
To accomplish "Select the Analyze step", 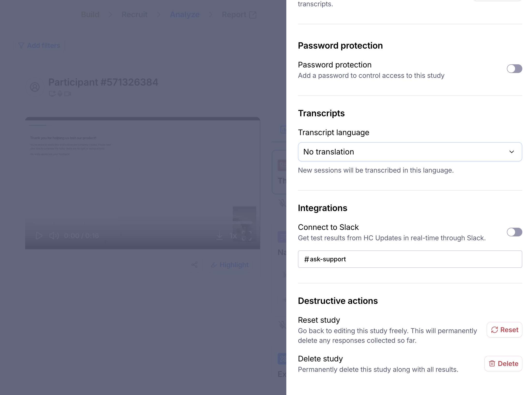I will coord(185,15).
